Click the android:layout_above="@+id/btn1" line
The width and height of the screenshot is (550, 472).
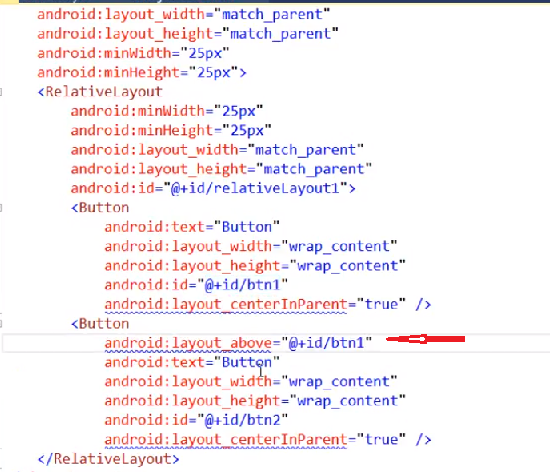pos(238,343)
